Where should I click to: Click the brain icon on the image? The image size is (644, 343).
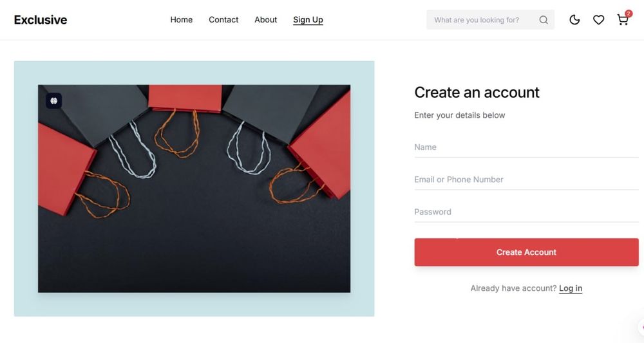(x=53, y=100)
